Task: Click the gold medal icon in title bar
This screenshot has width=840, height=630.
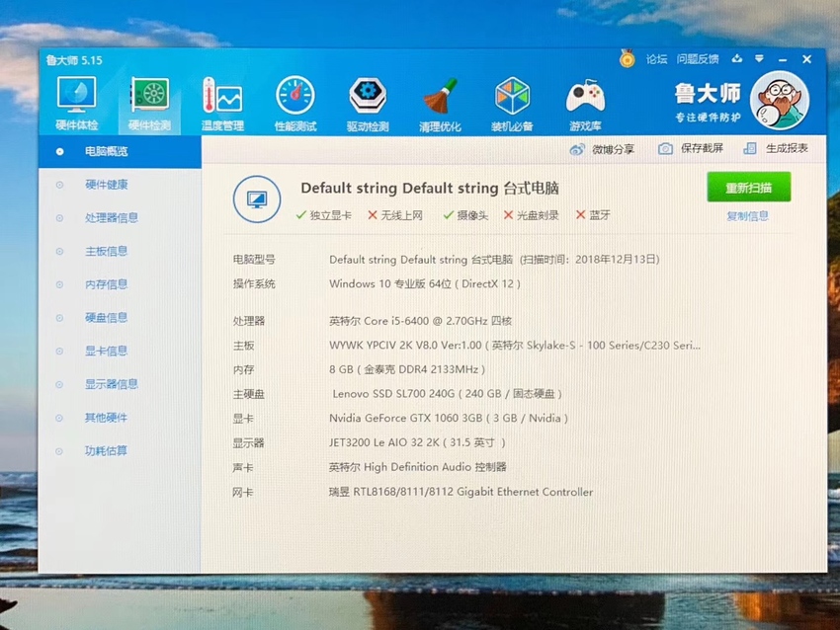Action: point(627,58)
